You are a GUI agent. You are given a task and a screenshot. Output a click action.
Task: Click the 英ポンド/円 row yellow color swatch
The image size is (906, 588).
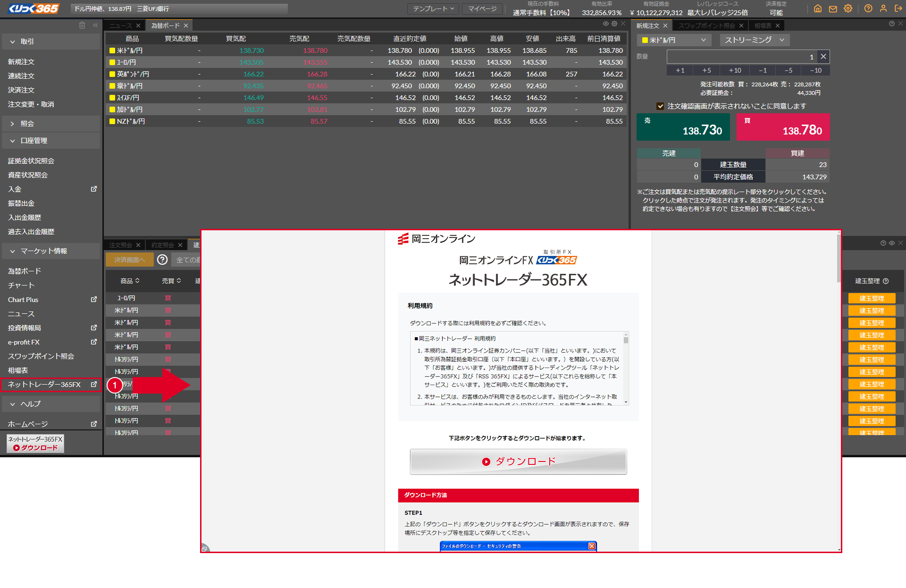pyautogui.click(x=112, y=74)
